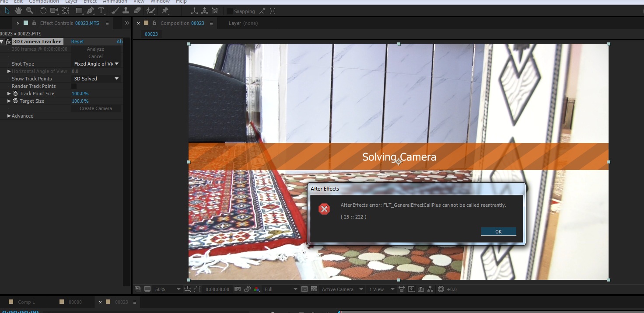
Task: Open the 50% magnification dropdown
Action: click(x=168, y=289)
